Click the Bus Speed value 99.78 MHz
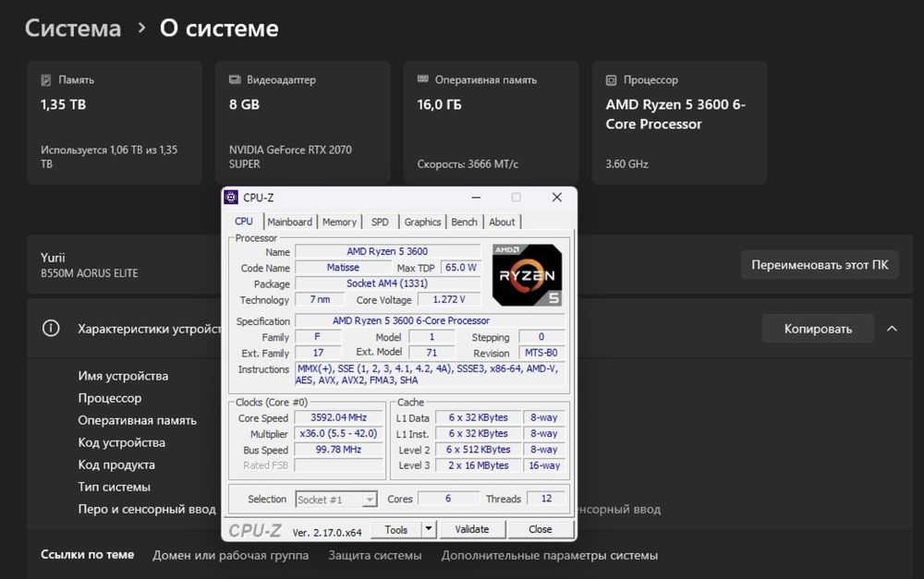Viewport: 924px width, 579px height. point(339,450)
